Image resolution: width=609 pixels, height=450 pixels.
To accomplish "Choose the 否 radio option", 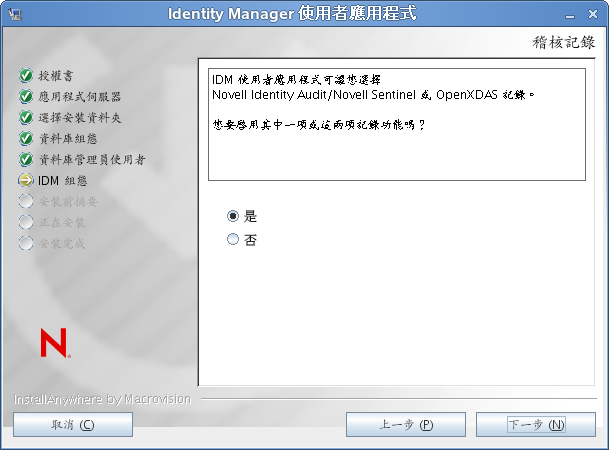I will [x=234, y=240].
